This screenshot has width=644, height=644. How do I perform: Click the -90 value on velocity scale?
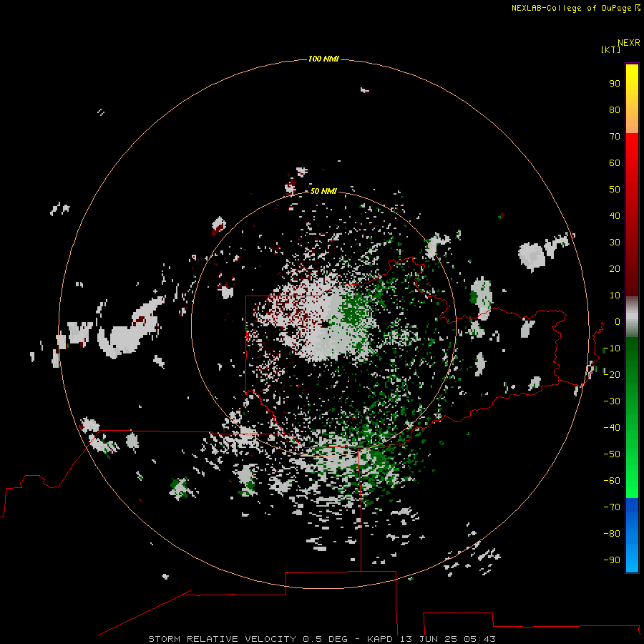tap(612, 560)
